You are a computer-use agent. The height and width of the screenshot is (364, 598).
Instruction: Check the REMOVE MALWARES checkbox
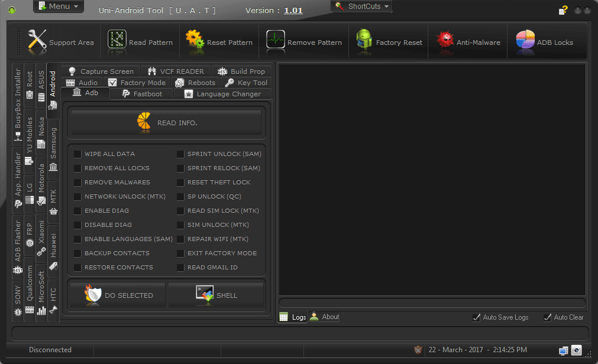coord(77,182)
